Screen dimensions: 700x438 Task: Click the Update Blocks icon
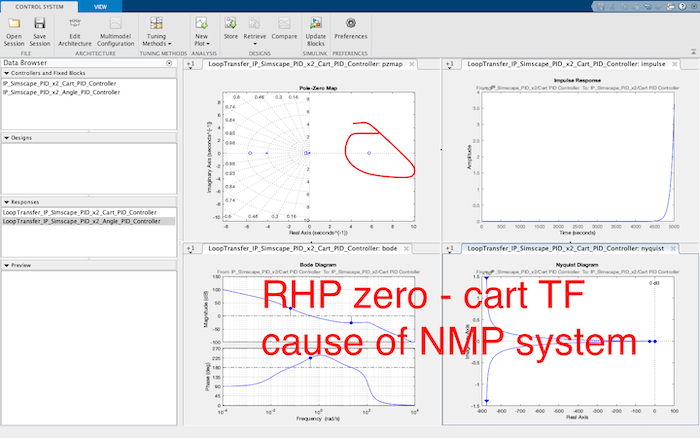pos(316,23)
